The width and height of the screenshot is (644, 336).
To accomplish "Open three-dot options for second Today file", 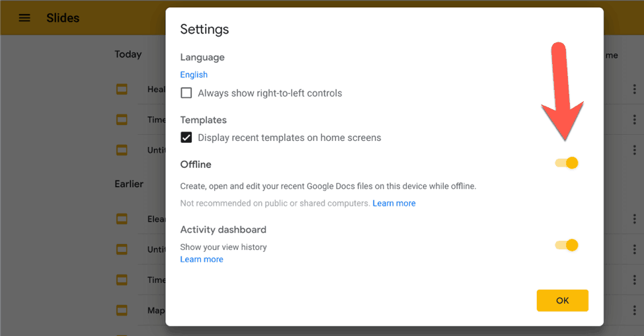I will [x=633, y=120].
